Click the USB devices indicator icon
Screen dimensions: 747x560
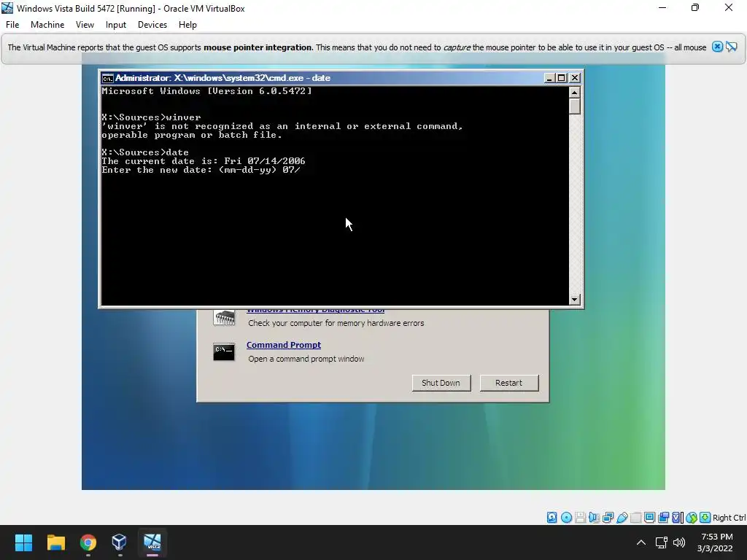(622, 518)
